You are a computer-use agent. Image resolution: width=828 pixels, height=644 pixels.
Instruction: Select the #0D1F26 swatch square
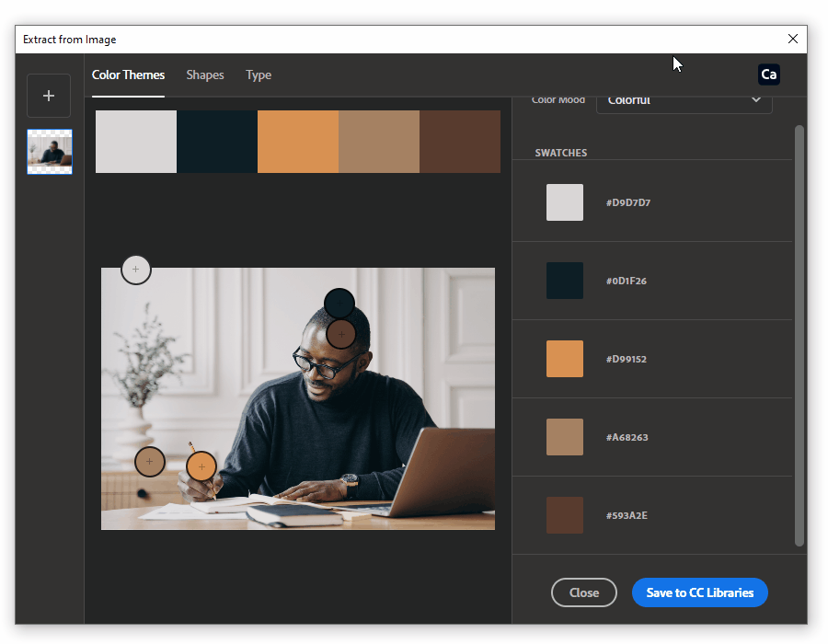(x=565, y=281)
